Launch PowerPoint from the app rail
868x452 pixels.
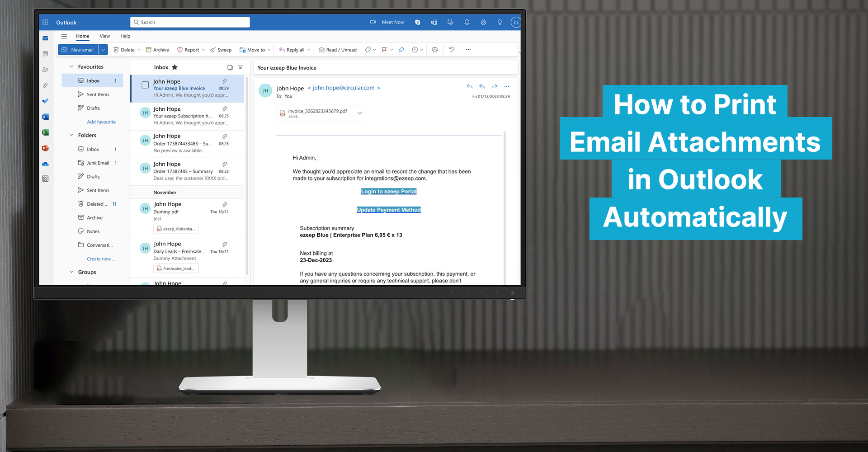point(45,148)
